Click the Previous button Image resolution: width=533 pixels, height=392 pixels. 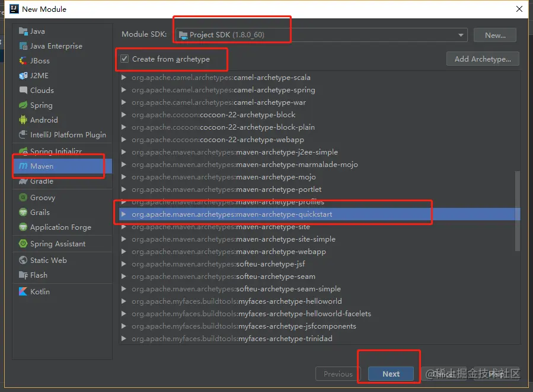338,374
